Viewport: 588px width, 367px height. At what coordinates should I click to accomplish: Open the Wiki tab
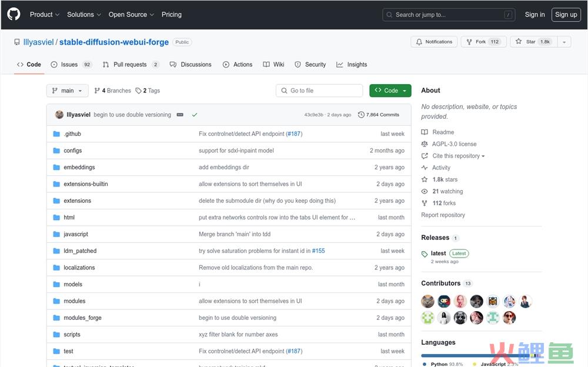[x=274, y=65]
